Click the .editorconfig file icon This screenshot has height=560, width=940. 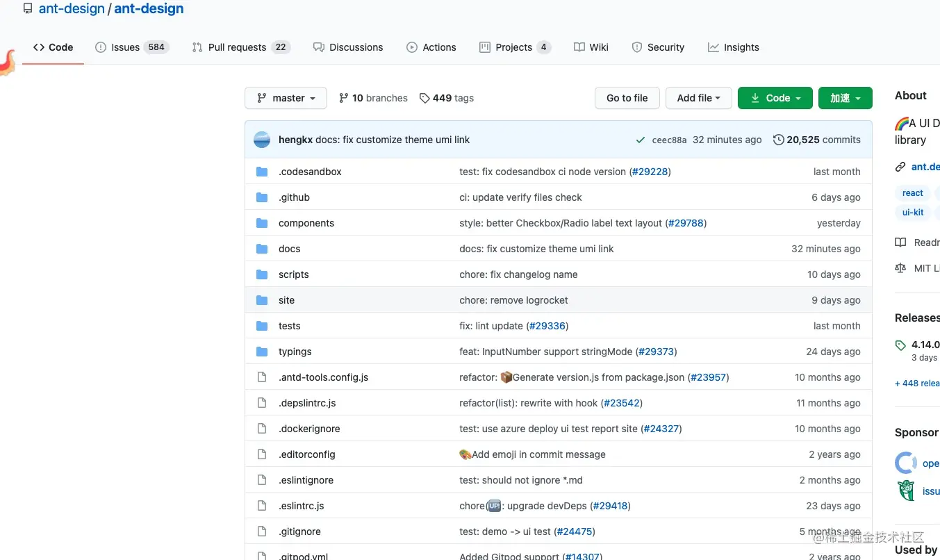point(262,454)
